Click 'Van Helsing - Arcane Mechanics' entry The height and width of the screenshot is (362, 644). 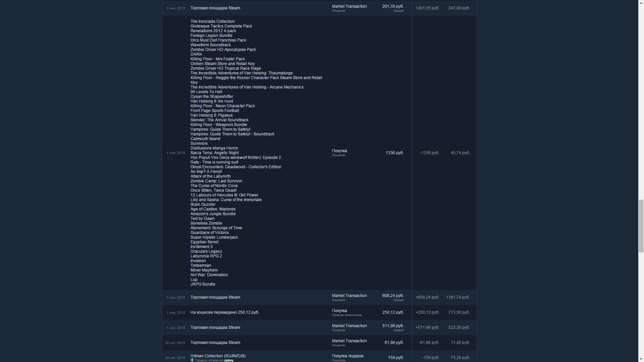tap(247, 87)
